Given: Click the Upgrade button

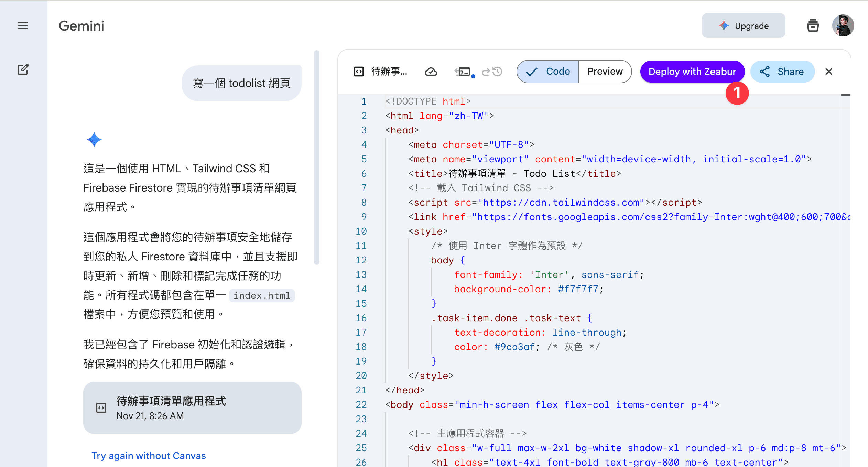Looking at the screenshot, I should click(744, 26).
